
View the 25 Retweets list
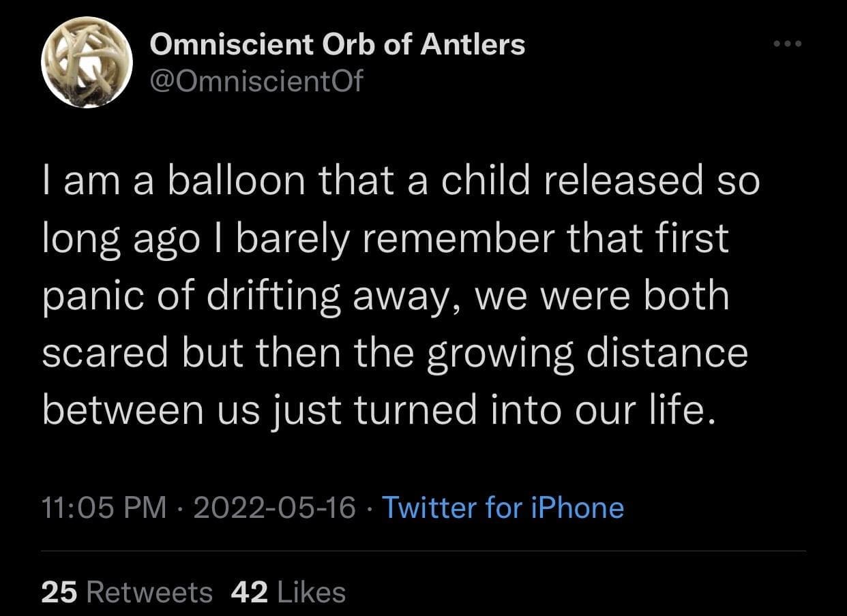pos(127,592)
